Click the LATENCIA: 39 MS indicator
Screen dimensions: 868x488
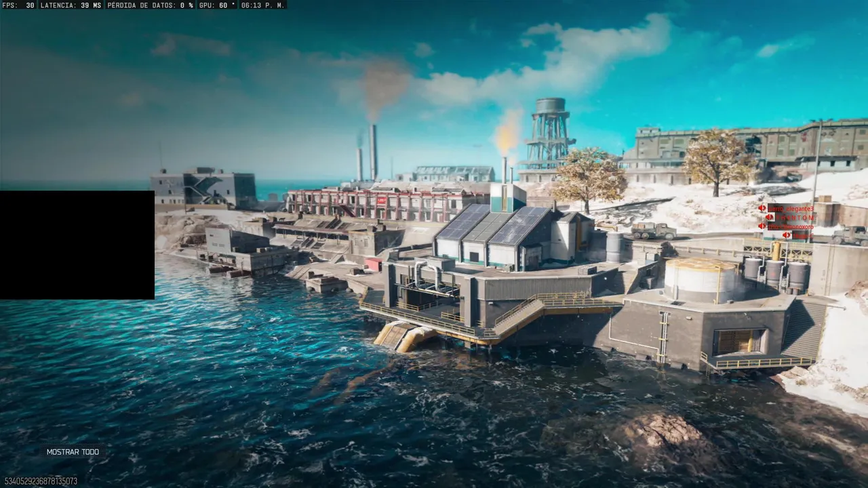point(71,5)
